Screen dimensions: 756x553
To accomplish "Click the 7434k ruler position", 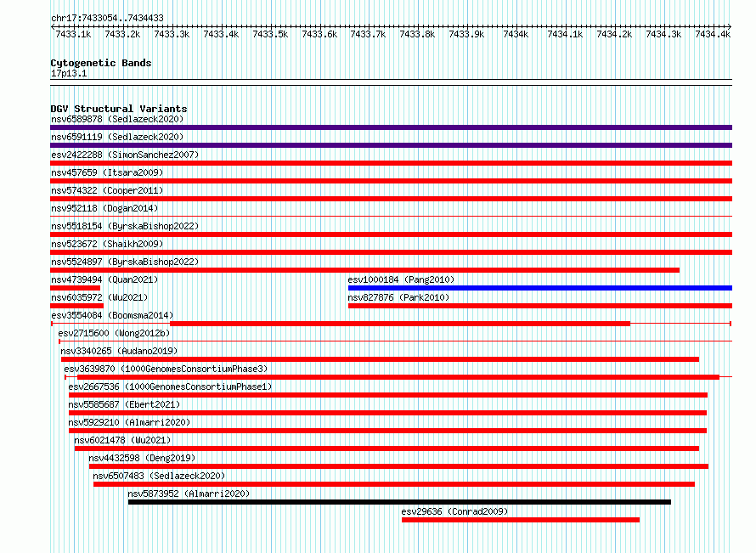I will 516,34.
